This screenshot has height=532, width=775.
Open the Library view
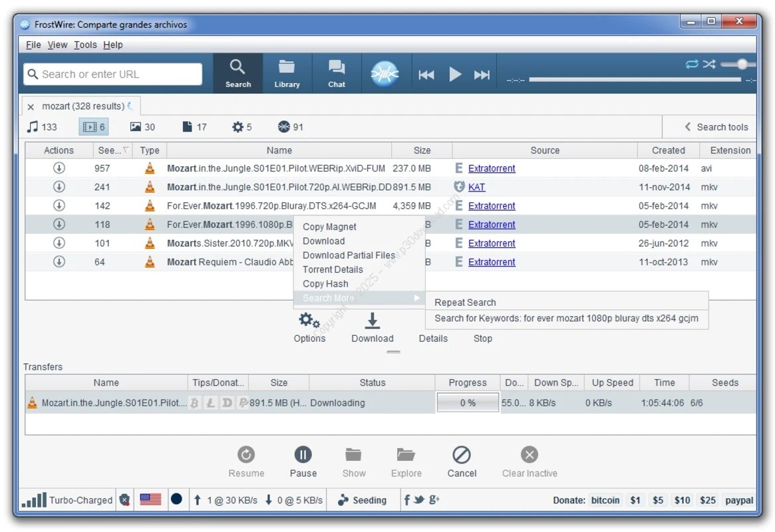point(287,73)
